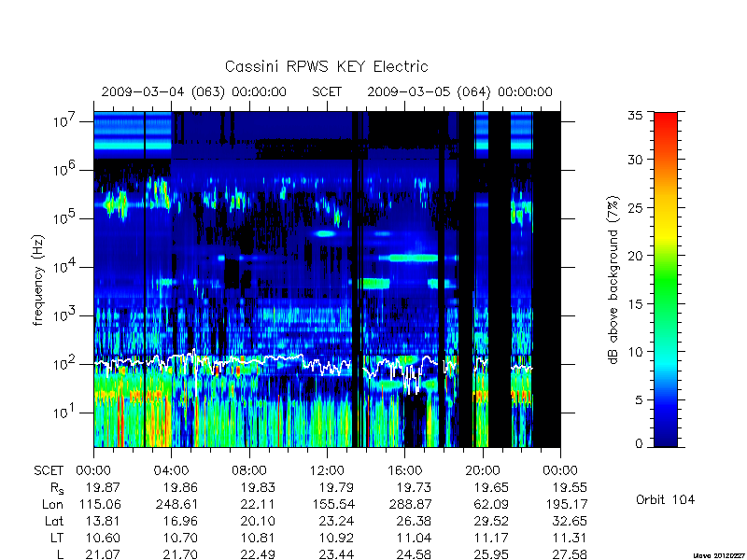
Task: Click the L value 25.95
Action: (491, 554)
